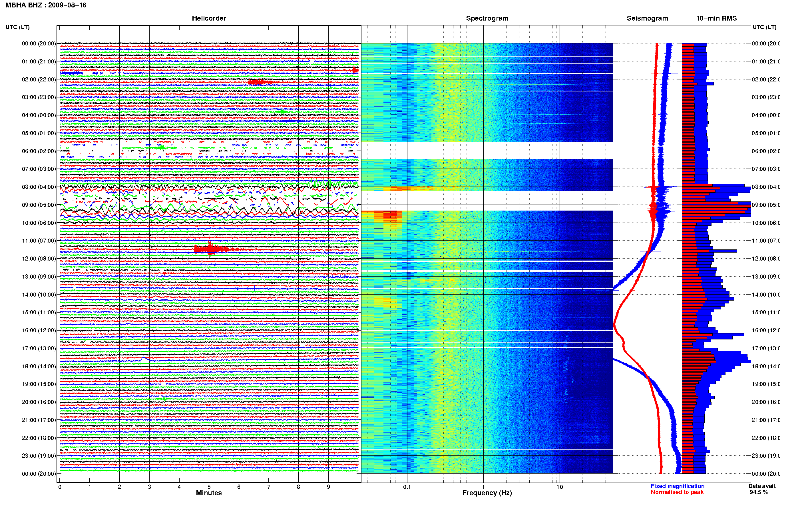Click left time label 22:00 (18:00)

point(39,438)
